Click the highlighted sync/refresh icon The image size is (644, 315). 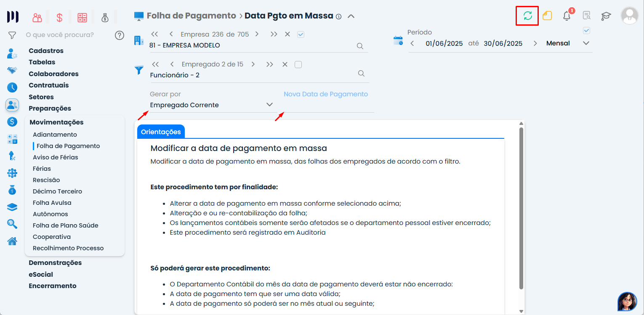tap(527, 15)
